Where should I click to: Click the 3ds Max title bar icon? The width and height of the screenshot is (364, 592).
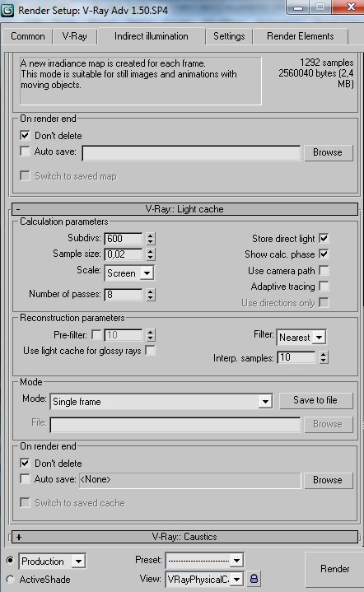(x=7, y=10)
